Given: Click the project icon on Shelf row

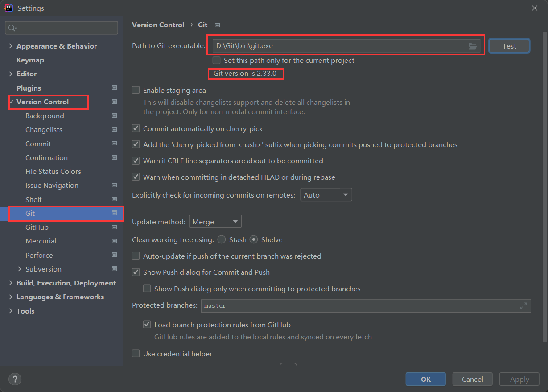Looking at the screenshot, I should coord(114,199).
